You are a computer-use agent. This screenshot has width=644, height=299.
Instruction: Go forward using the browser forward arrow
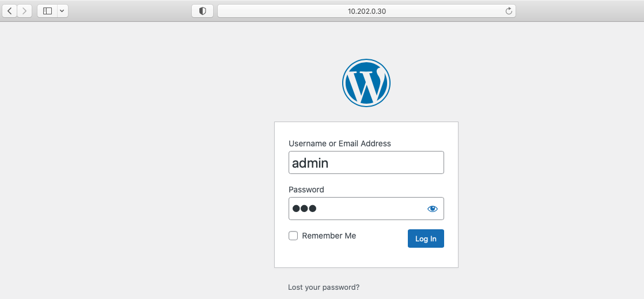click(25, 11)
